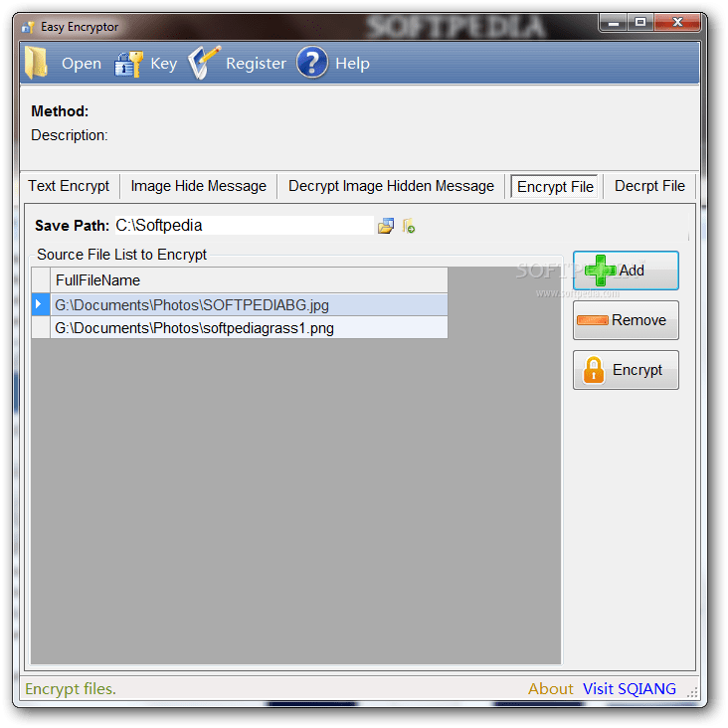728x728 pixels.
Task: Click the Register pencil icon
Action: click(x=203, y=63)
